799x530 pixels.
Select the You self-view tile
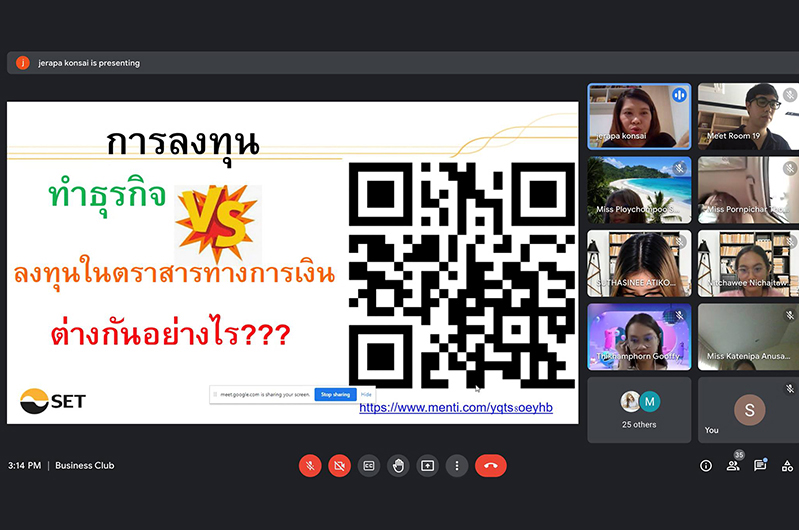click(x=748, y=410)
